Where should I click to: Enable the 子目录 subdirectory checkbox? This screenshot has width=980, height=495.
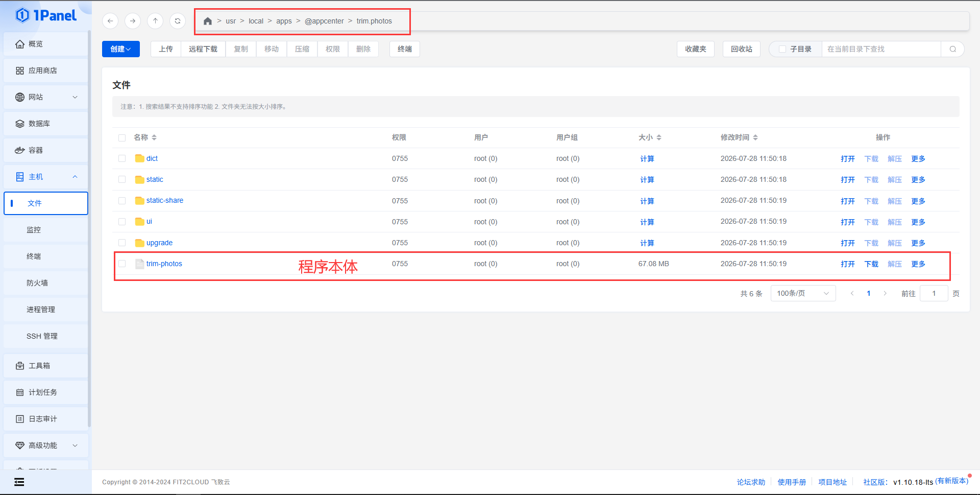coord(782,49)
